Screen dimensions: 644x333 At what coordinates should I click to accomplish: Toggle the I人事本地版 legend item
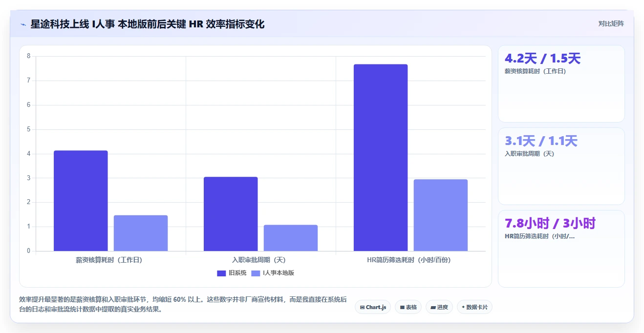pos(273,273)
